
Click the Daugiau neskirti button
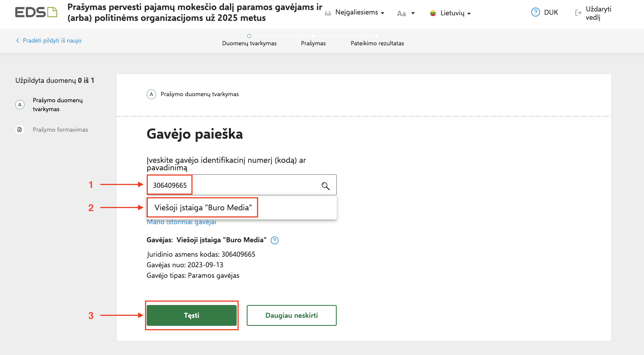292,315
